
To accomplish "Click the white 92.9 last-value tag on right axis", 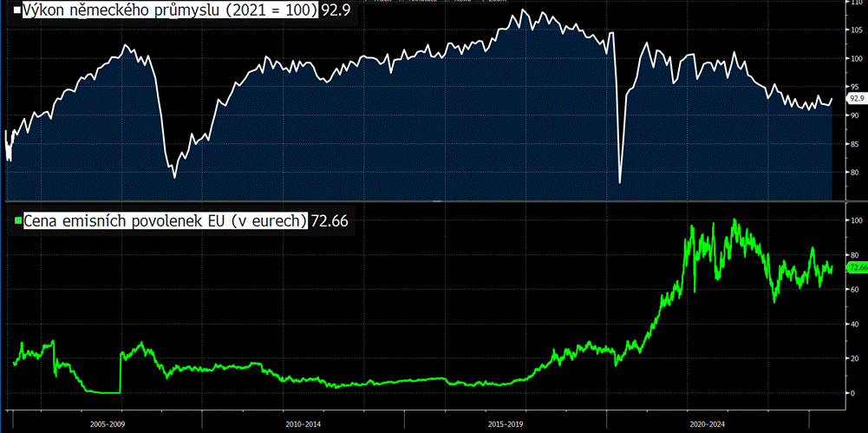I will 858,99.
